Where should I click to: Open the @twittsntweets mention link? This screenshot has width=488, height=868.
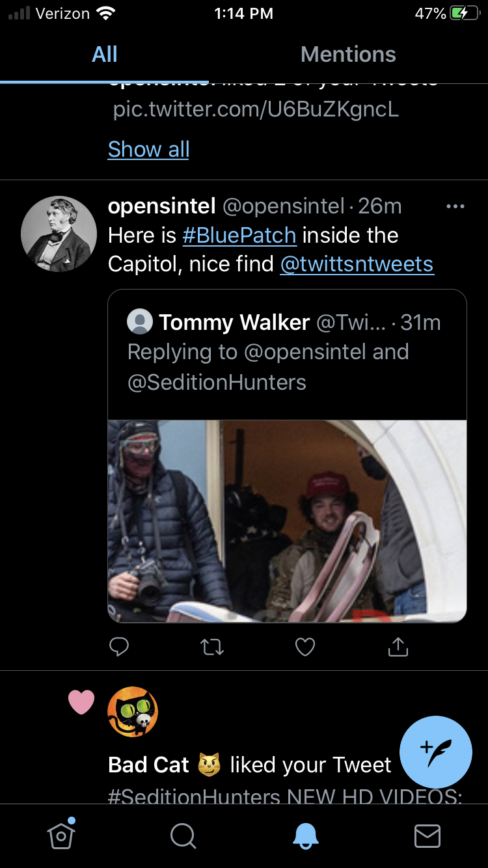click(x=357, y=265)
